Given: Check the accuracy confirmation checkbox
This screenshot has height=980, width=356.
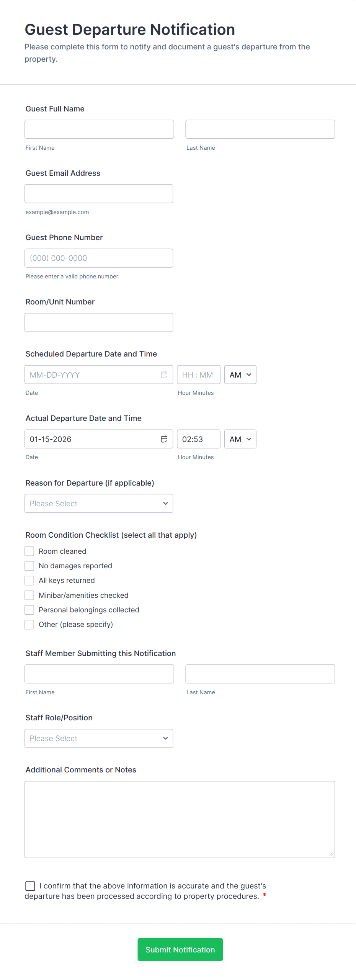Looking at the screenshot, I should (x=30, y=886).
